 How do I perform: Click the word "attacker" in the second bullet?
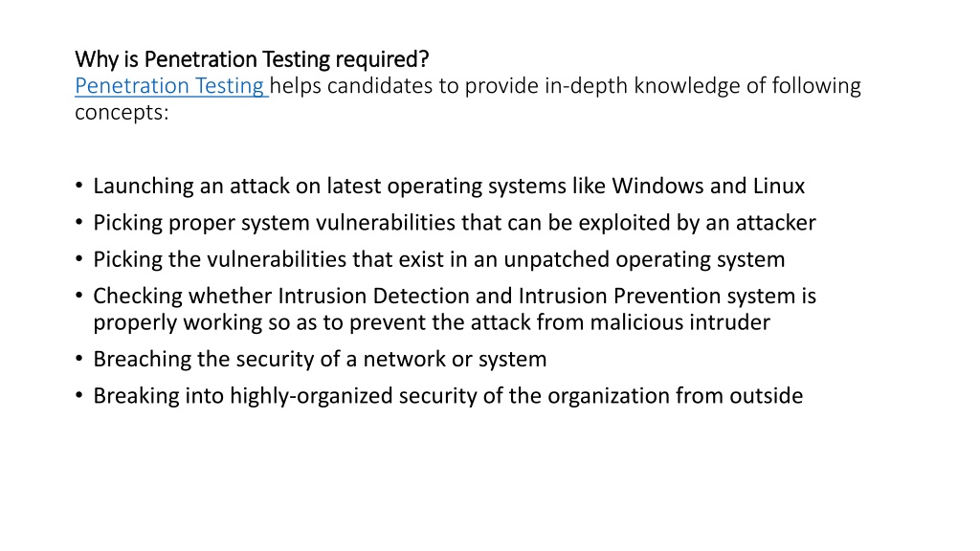click(775, 223)
